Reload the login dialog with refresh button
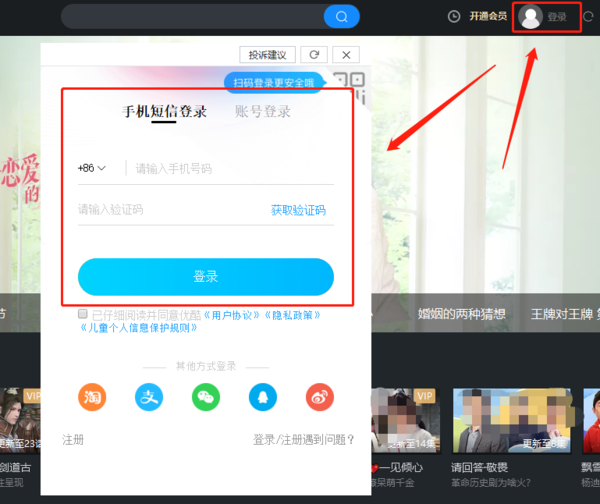This screenshot has height=504, width=600. pos(314,55)
